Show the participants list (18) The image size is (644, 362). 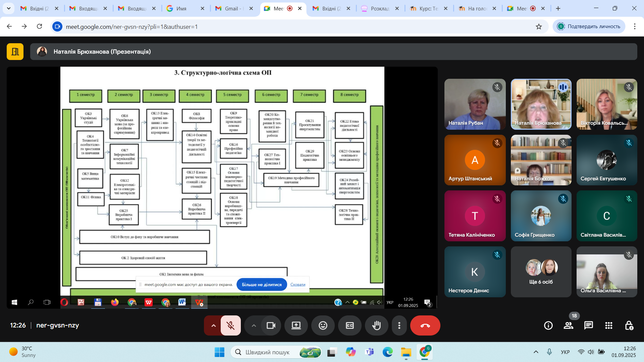pos(568,325)
